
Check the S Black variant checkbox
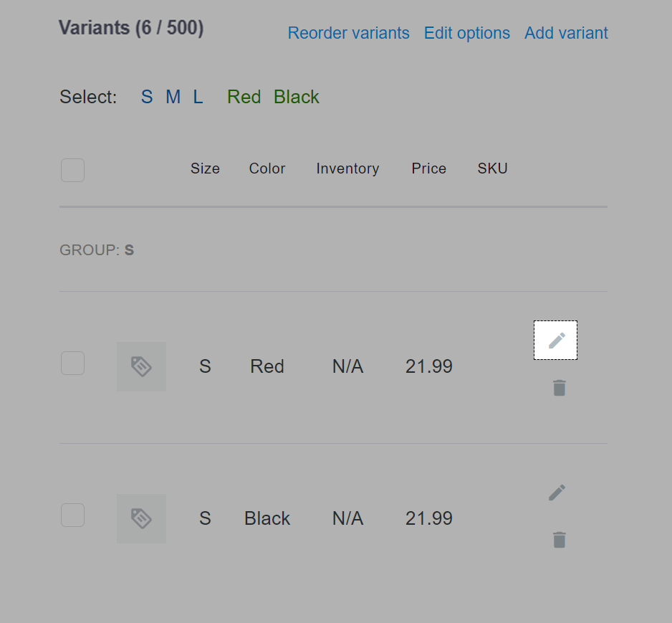coord(72,515)
